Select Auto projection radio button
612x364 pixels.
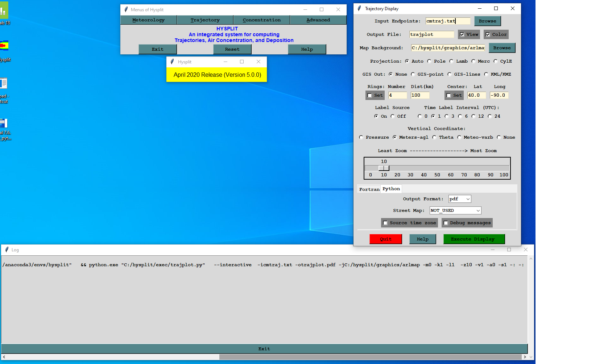click(407, 61)
